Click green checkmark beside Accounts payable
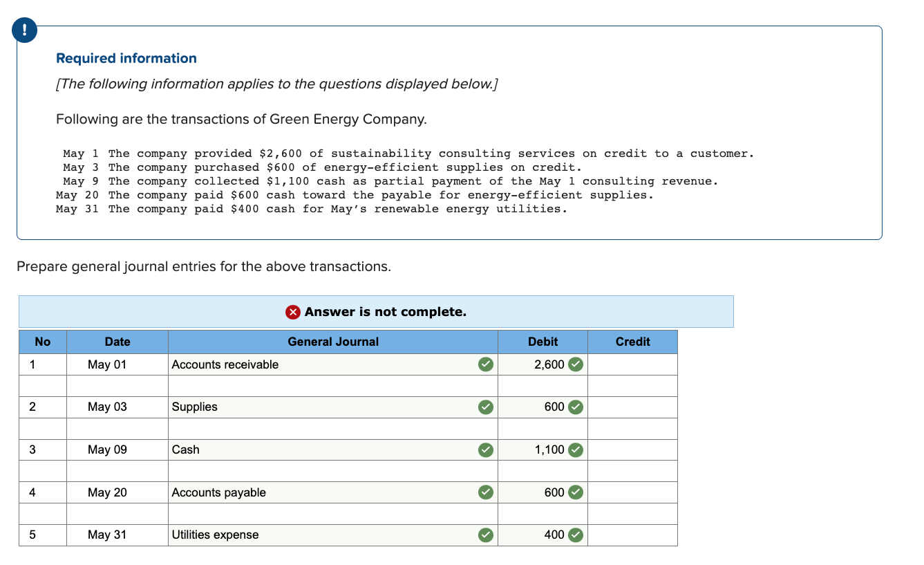Screen dimensions: 924x565 coord(487,492)
